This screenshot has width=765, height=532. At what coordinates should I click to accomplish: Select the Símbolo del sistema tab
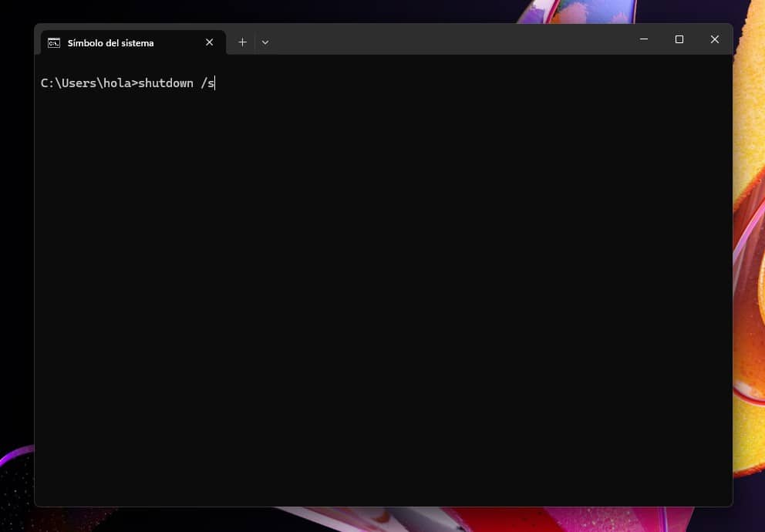(133, 43)
